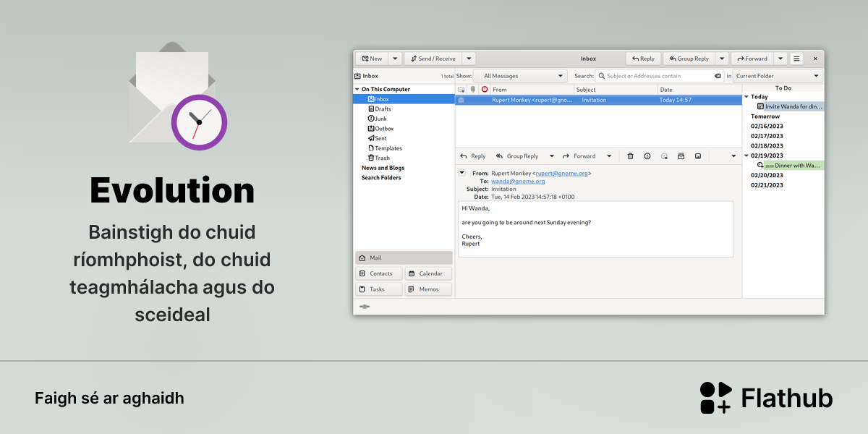
Task: Click Forward in the preview toolbar
Action: coord(579,156)
